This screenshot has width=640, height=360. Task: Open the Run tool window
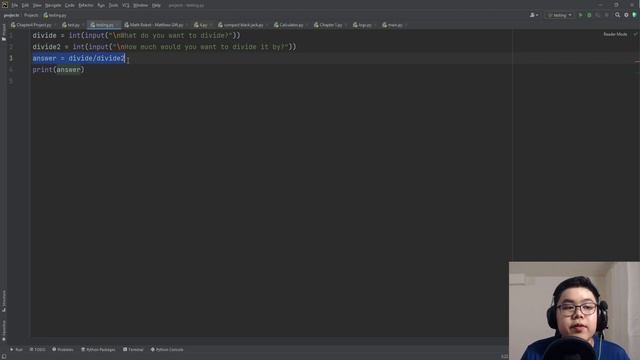[x=16, y=350]
